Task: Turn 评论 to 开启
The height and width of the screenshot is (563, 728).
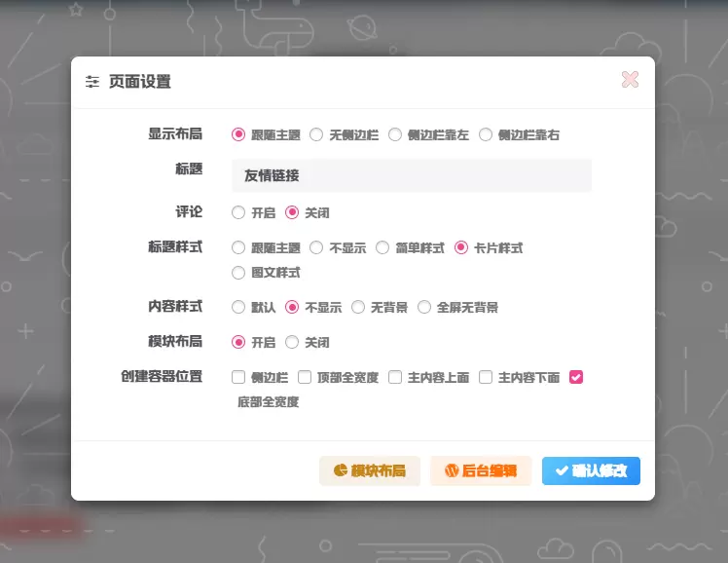Action: coord(238,212)
